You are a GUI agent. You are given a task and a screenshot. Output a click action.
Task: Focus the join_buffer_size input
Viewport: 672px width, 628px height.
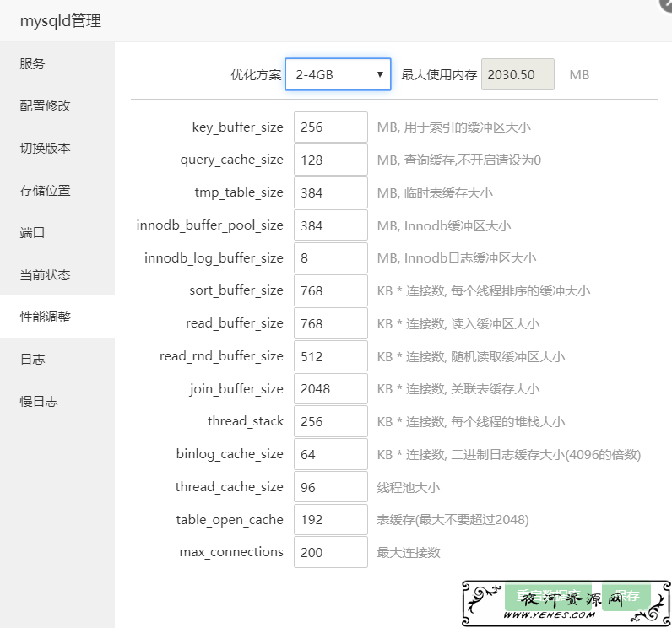[x=331, y=389]
